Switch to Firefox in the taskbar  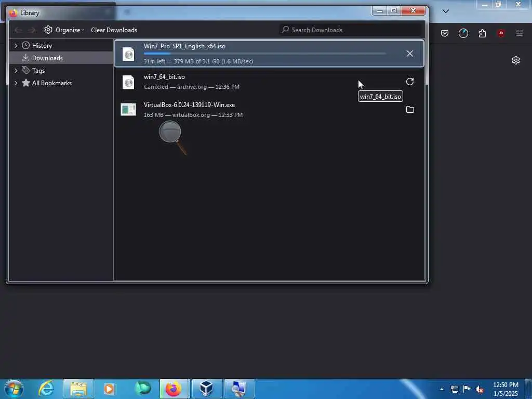[174, 389]
